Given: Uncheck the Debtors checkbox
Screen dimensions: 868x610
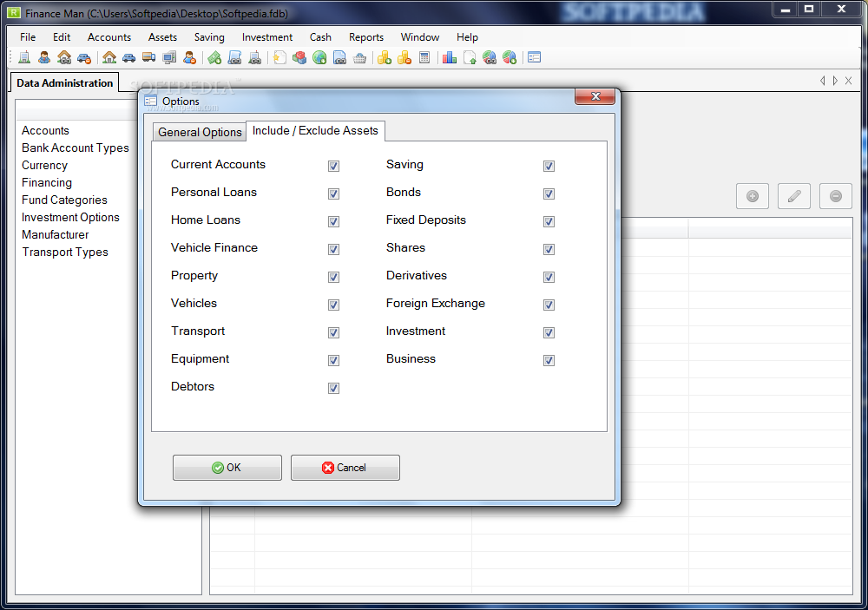Looking at the screenshot, I should click(333, 388).
